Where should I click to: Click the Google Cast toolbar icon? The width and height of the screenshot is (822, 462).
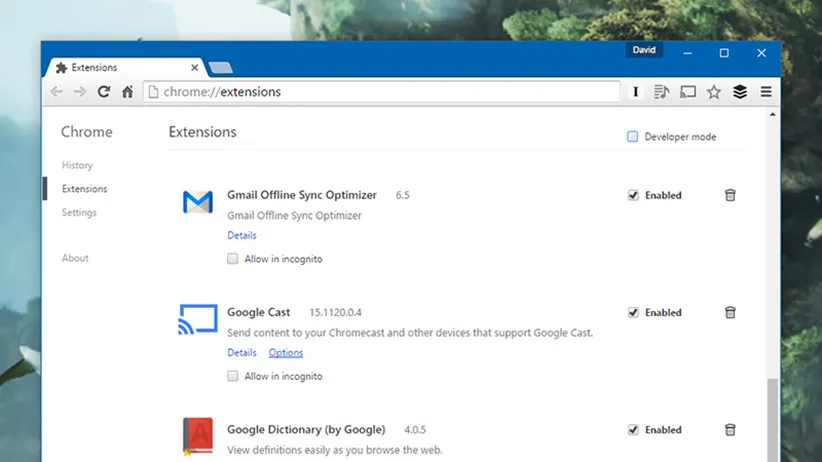point(687,92)
